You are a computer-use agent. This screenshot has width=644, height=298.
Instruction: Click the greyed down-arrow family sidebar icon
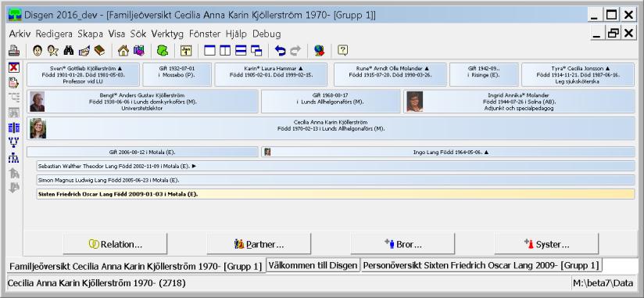tap(13, 188)
